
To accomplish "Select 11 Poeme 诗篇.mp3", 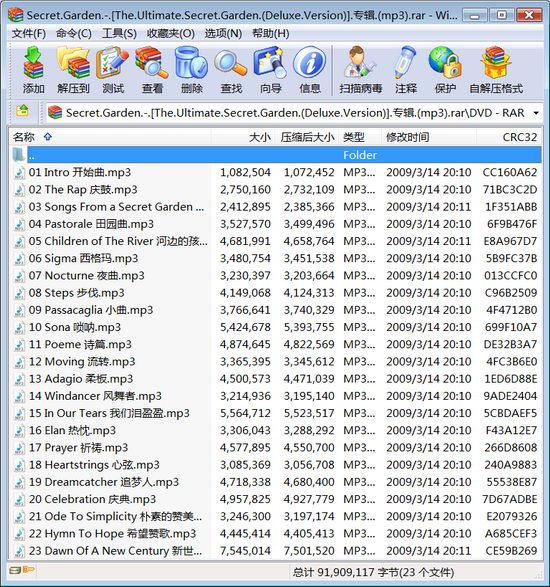I will point(276,345).
